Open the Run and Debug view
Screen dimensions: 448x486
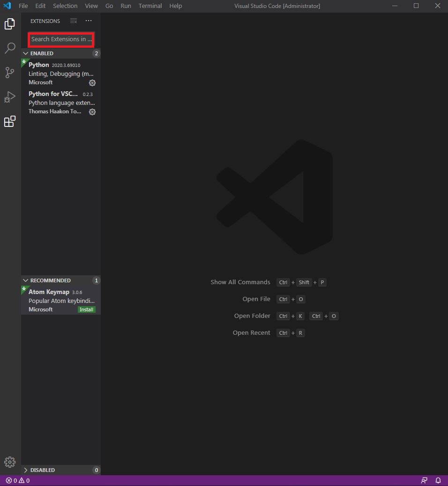(x=10, y=97)
